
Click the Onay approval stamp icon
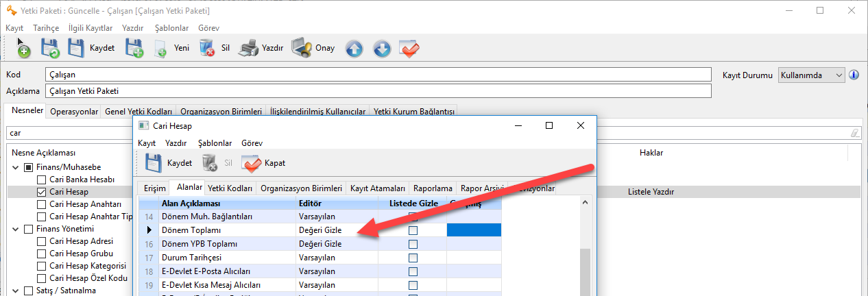coord(302,48)
